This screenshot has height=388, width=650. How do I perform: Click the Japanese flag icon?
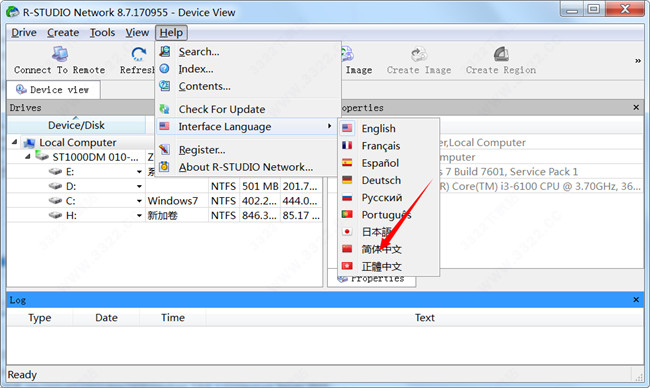(x=347, y=232)
